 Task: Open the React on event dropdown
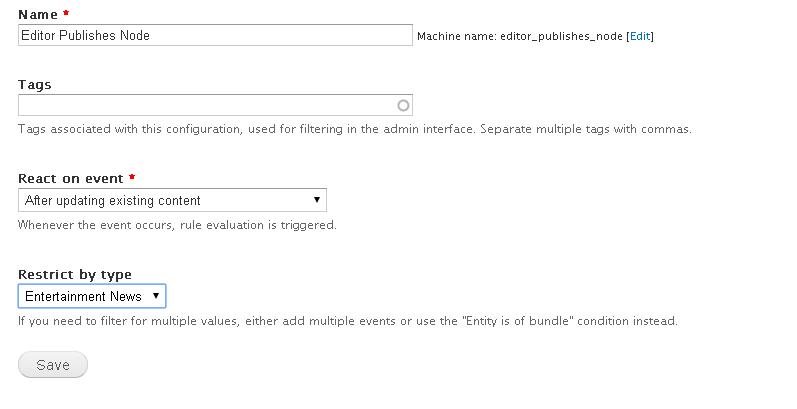pyautogui.click(x=172, y=200)
